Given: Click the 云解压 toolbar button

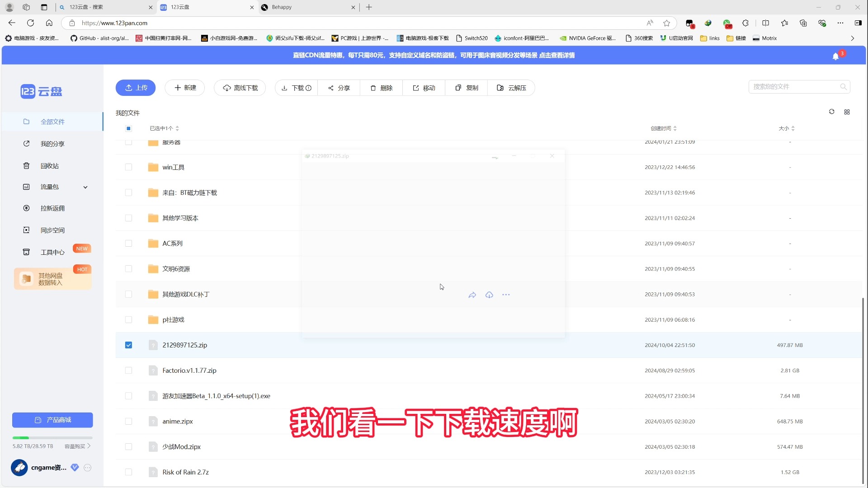Looking at the screenshot, I should click(x=511, y=88).
